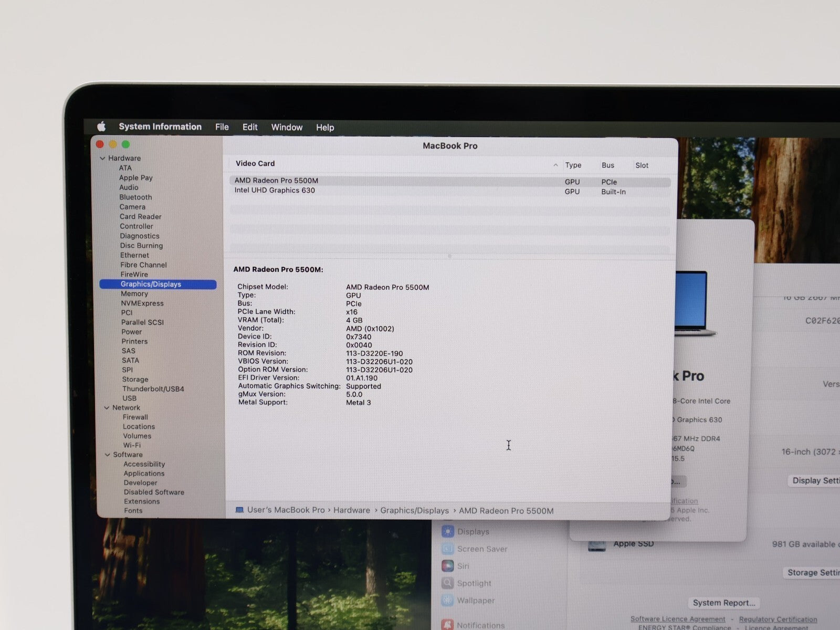The image size is (840, 630).
Task: Select the Intel UHD Graphics 630 row
Action: tap(450, 191)
